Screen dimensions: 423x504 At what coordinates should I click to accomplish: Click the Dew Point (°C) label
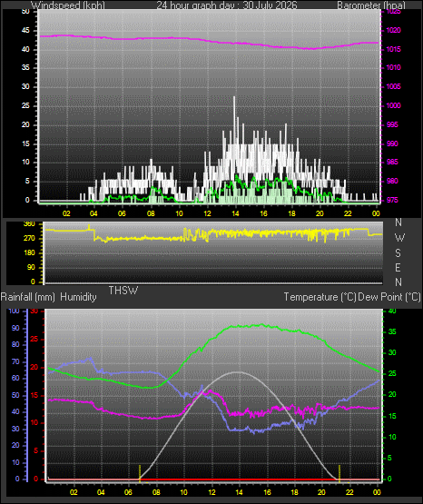(389, 297)
